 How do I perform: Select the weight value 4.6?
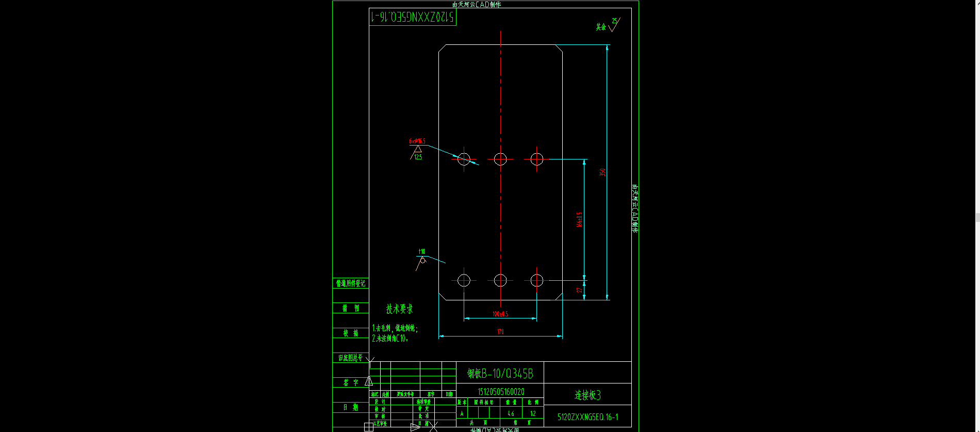point(511,413)
